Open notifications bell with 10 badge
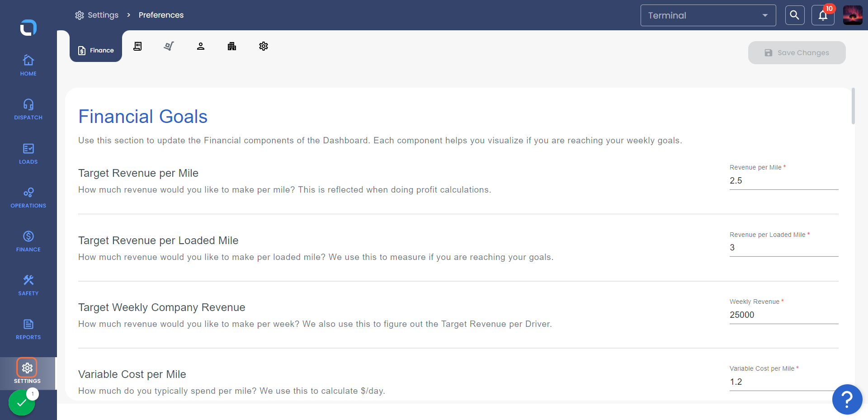This screenshot has height=420, width=868. pyautogui.click(x=823, y=15)
